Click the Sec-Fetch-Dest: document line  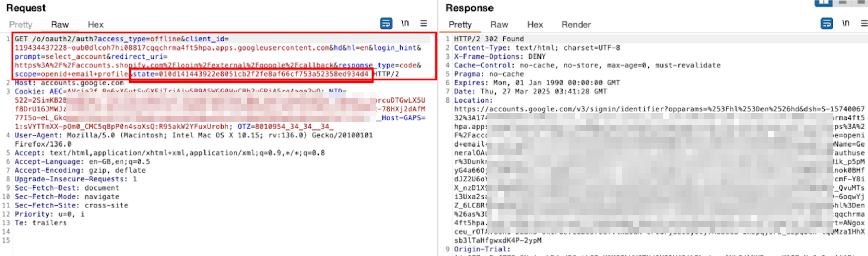click(x=67, y=188)
